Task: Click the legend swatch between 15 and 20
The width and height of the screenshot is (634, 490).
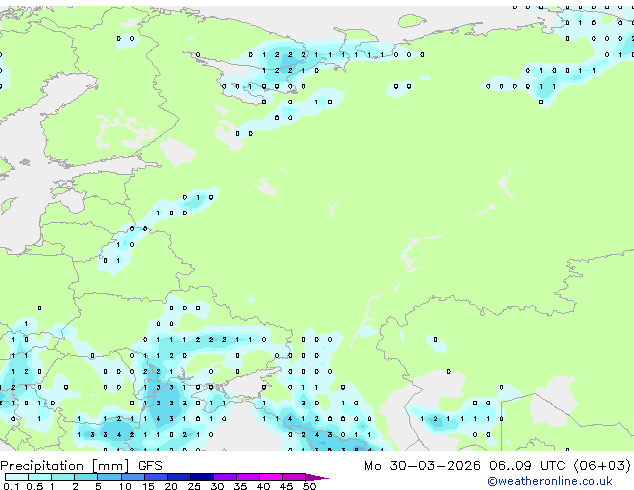Action: point(155,477)
